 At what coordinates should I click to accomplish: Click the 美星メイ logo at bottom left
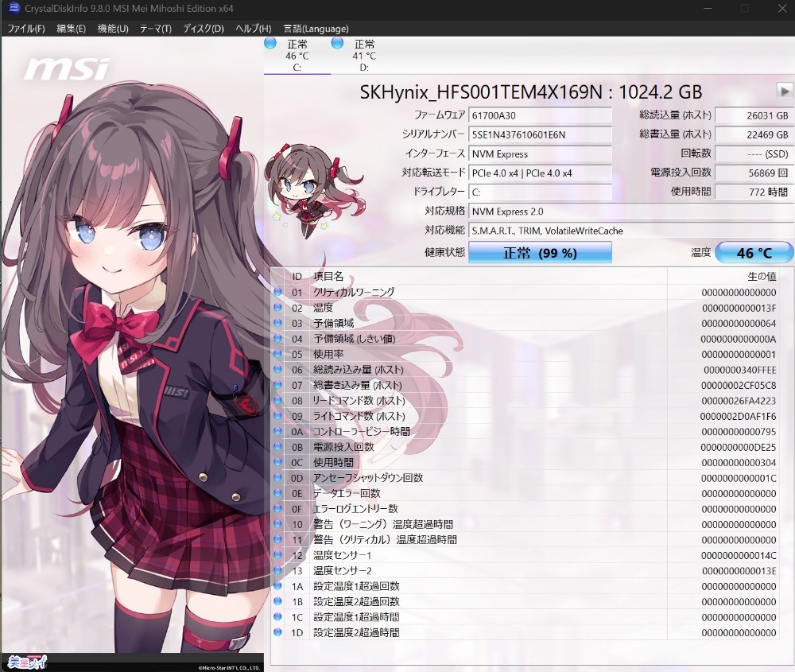[28, 662]
